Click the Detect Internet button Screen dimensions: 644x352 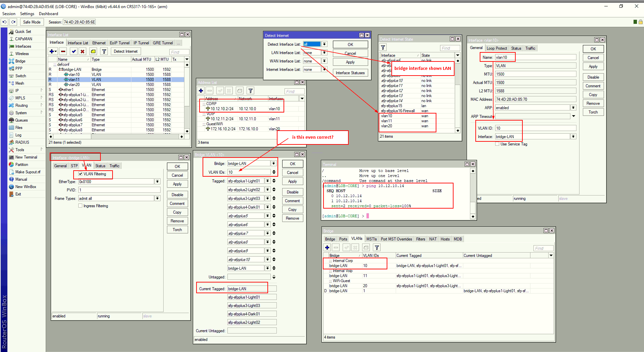125,51
